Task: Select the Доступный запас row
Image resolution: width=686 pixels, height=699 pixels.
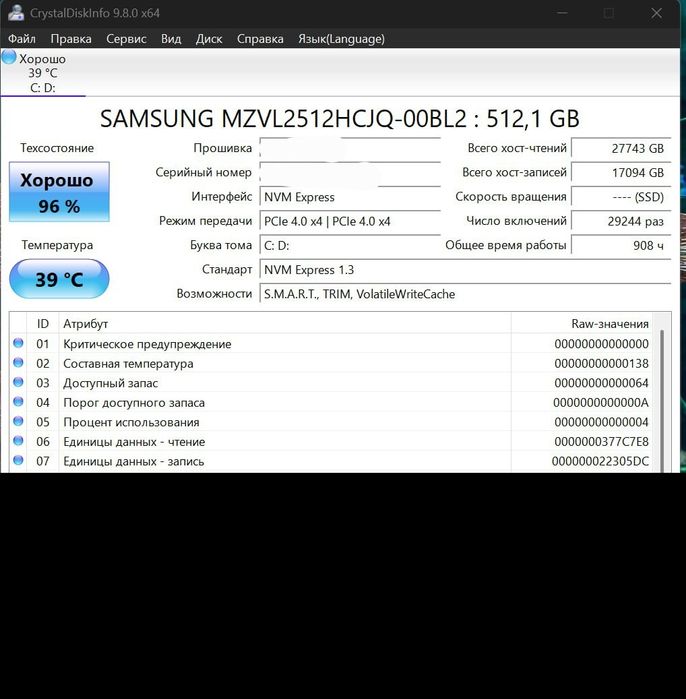Action: [330, 383]
